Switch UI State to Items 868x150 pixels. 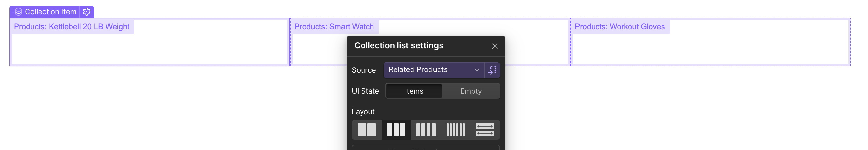414,91
